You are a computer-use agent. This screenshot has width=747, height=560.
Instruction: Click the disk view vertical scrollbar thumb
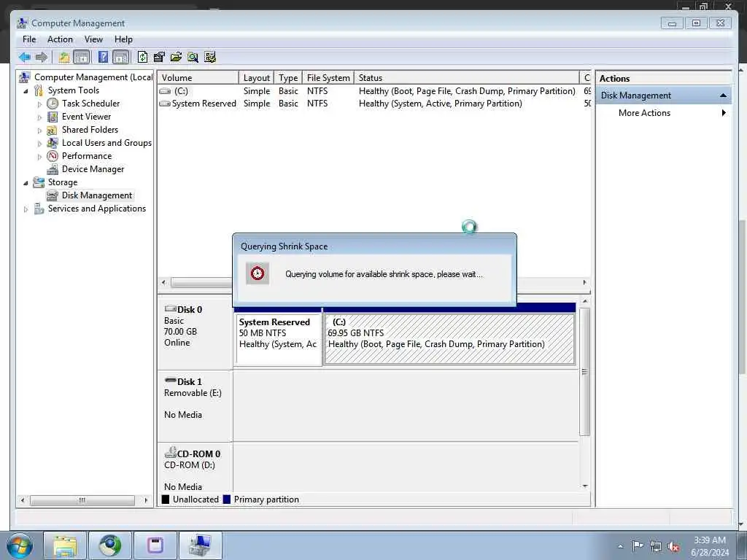coord(584,371)
